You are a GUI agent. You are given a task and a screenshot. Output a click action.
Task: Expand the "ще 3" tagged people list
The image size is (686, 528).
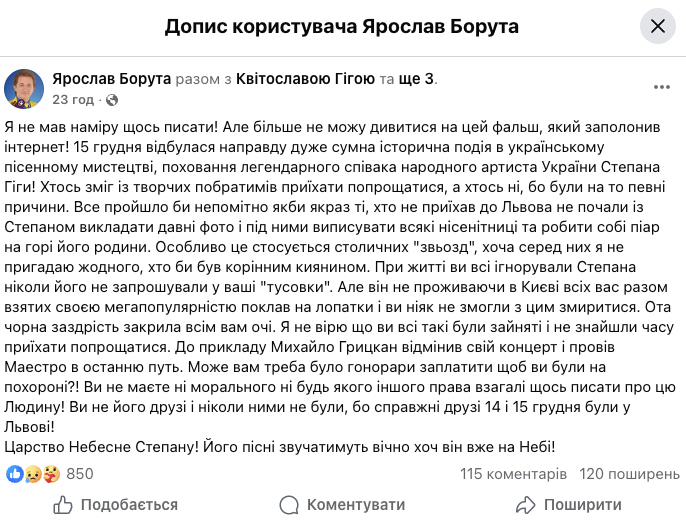click(417, 78)
